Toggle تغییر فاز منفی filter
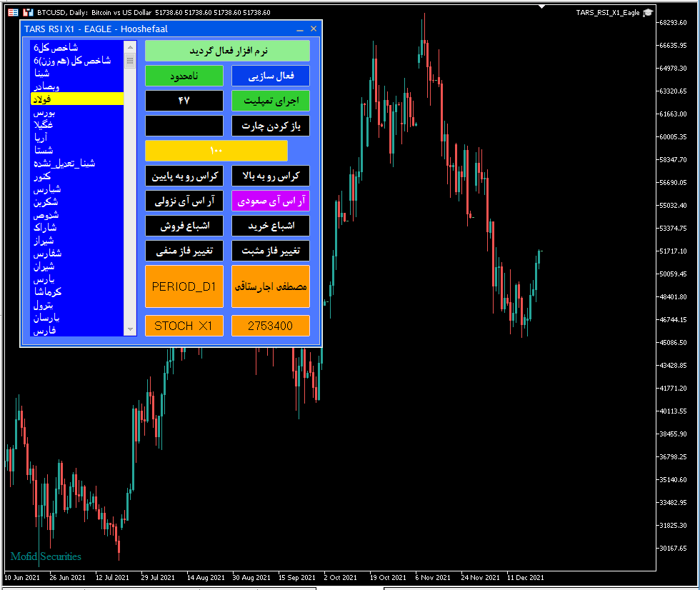Viewport: 700px width, 590px height. (x=184, y=251)
